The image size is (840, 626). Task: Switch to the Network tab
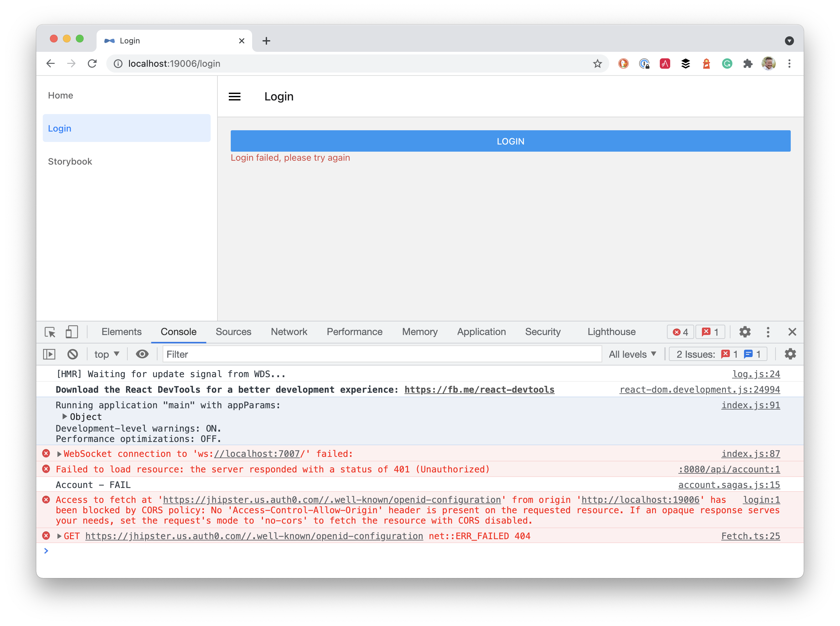point(289,332)
